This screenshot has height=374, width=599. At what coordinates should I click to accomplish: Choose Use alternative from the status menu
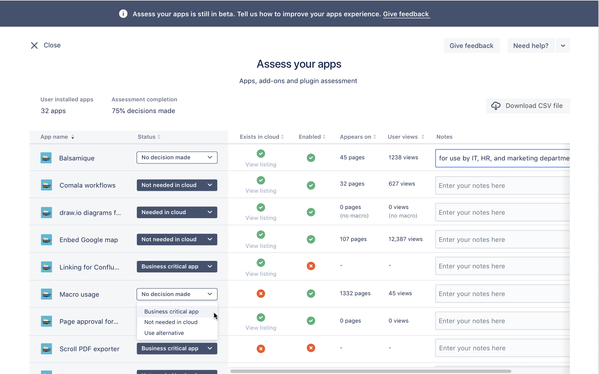tap(164, 333)
